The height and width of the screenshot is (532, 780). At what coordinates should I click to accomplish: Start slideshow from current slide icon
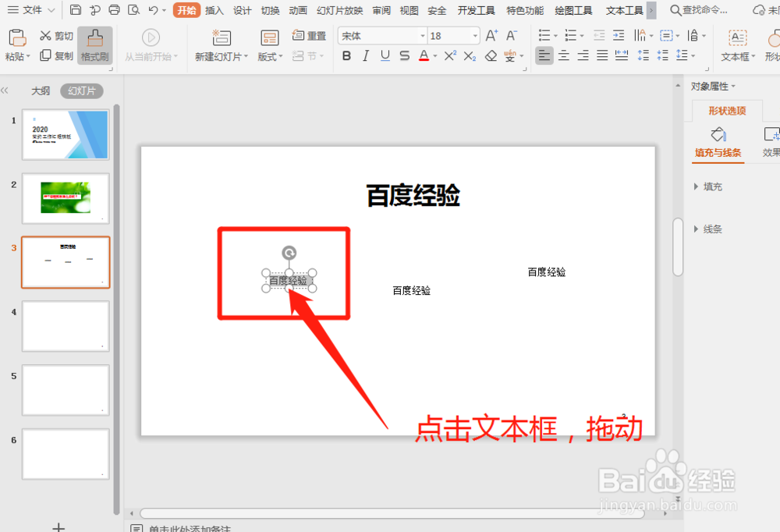[x=151, y=37]
